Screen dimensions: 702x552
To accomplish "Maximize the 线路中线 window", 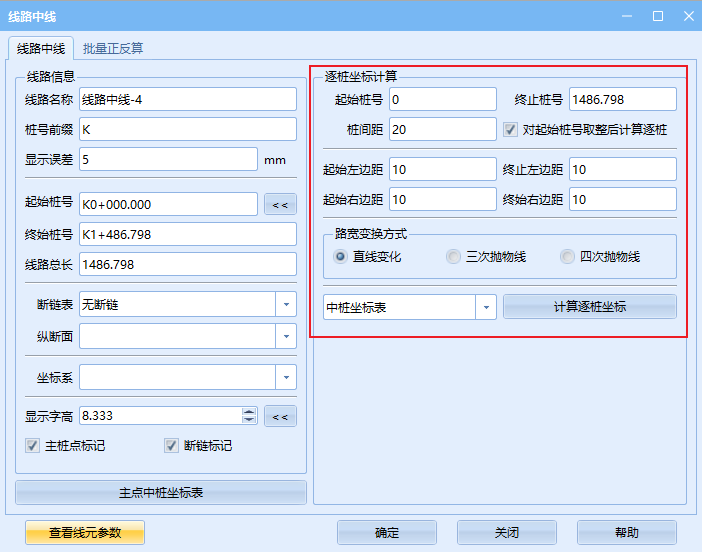I will pos(658,16).
